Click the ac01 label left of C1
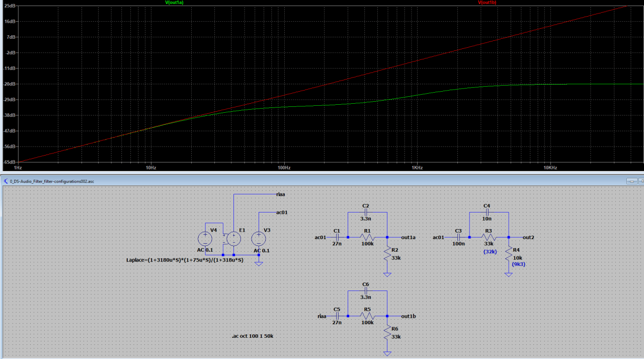Screen dimensions: 644x359 coord(321,237)
